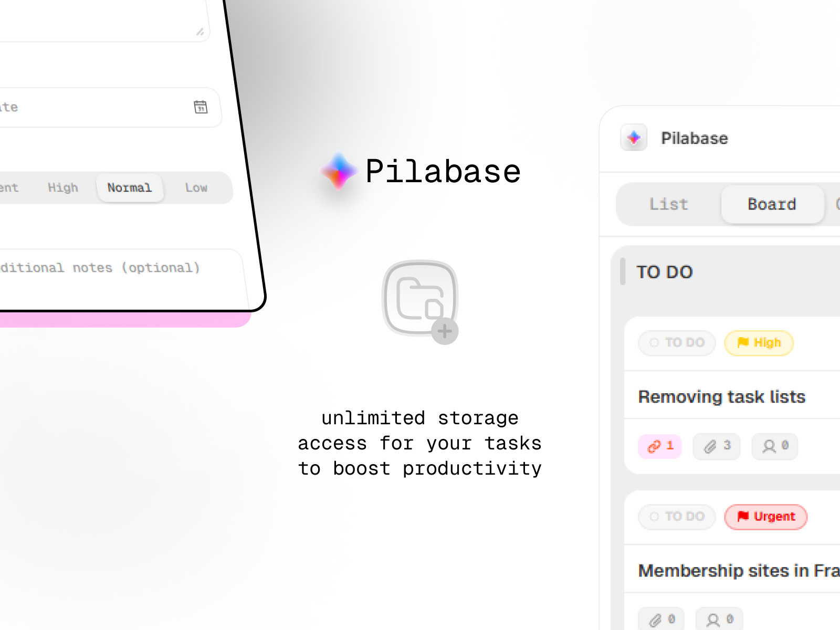
Task: Click the status circle on the TO DO badge
Action: click(654, 343)
